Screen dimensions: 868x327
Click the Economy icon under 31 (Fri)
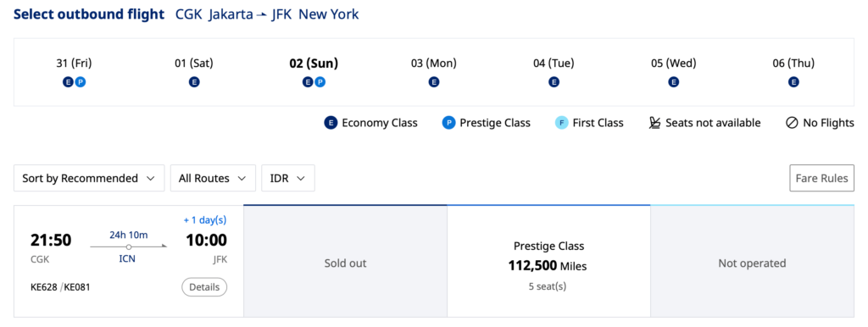click(68, 82)
